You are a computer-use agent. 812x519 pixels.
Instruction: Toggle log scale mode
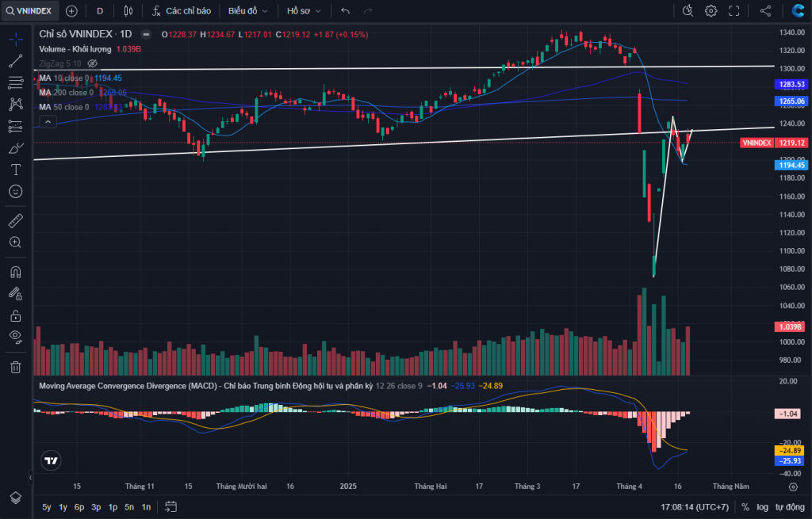click(762, 507)
